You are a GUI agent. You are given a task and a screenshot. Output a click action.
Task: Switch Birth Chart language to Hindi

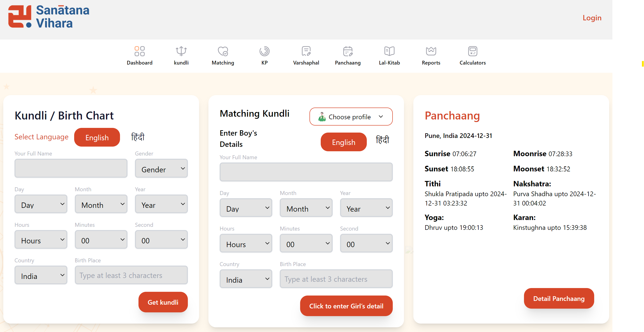(138, 137)
